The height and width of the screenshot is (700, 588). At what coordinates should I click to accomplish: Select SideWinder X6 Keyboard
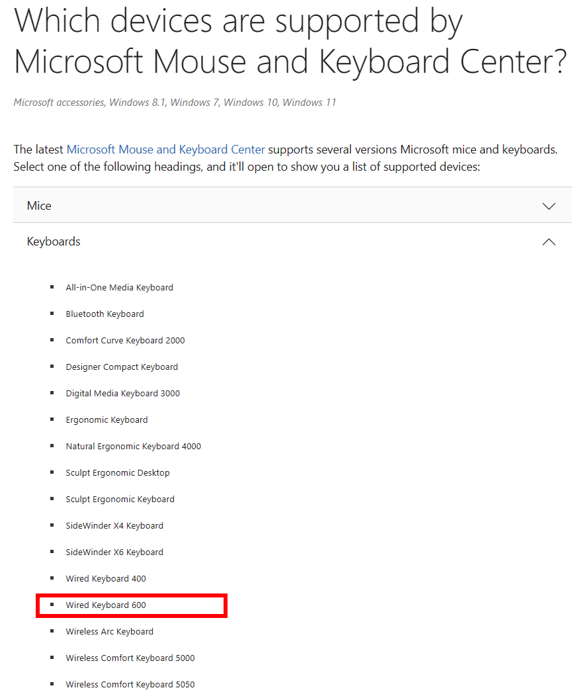114,552
